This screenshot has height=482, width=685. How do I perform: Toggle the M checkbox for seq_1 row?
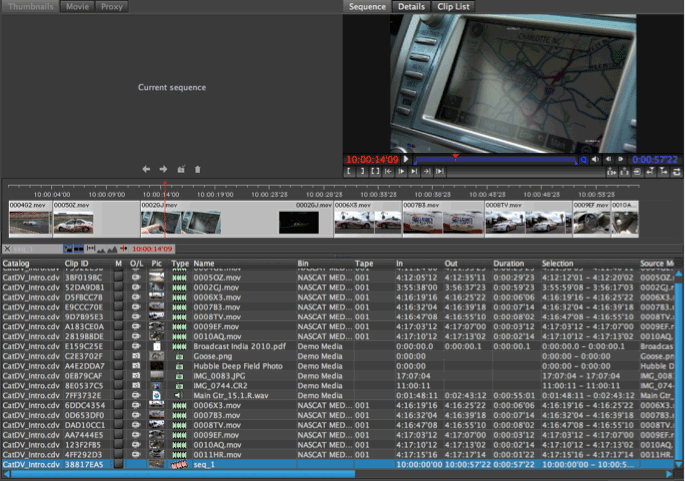pos(118,464)
